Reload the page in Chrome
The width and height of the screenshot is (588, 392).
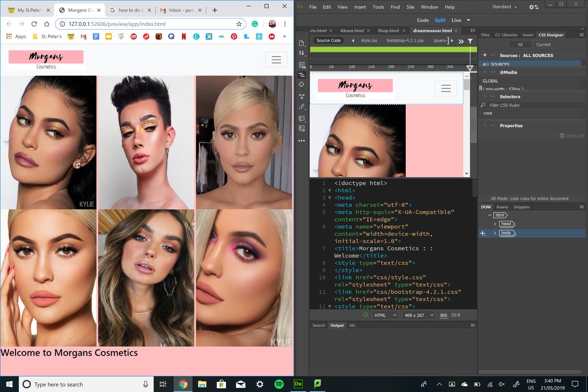pyautogui.click(x=34, y=24)
